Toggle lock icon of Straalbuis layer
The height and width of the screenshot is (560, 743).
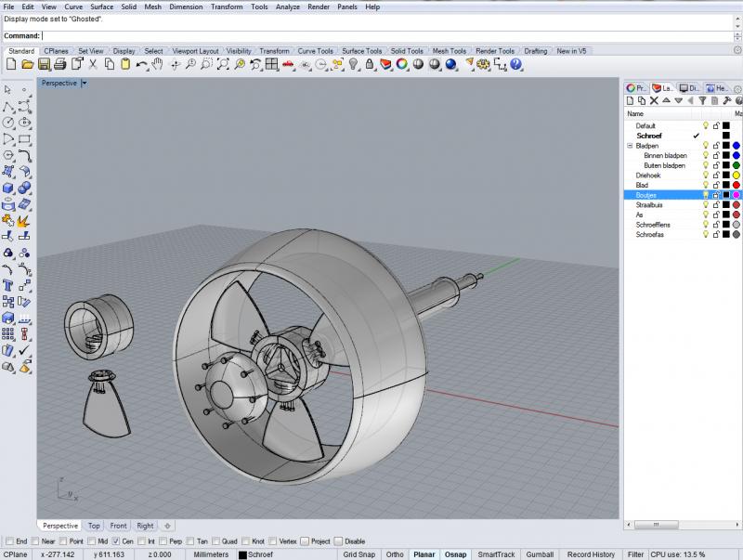pos(716,204)
